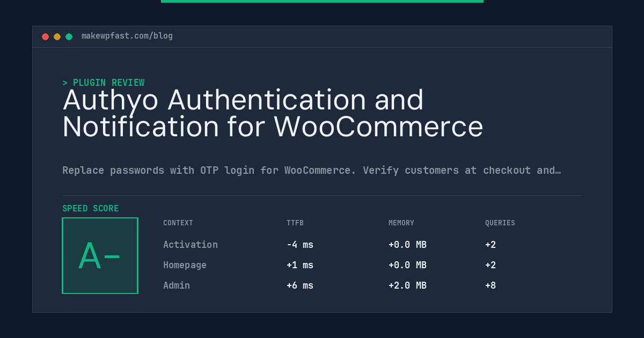Click the red window dot
Viewport: 644px width, 338px height.
[45, 36]
